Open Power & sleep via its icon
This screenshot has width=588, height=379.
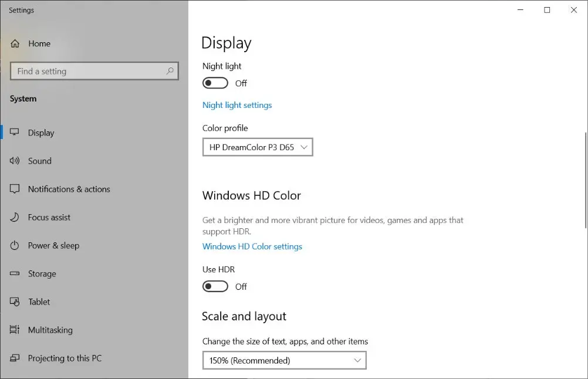[14, 245]
